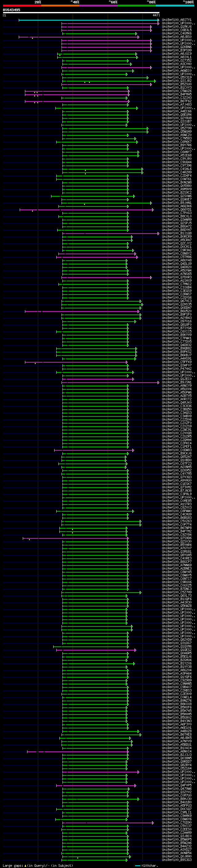Select hit UniRef100_Q31JR2
197x868 pixels.
point(177,81)
